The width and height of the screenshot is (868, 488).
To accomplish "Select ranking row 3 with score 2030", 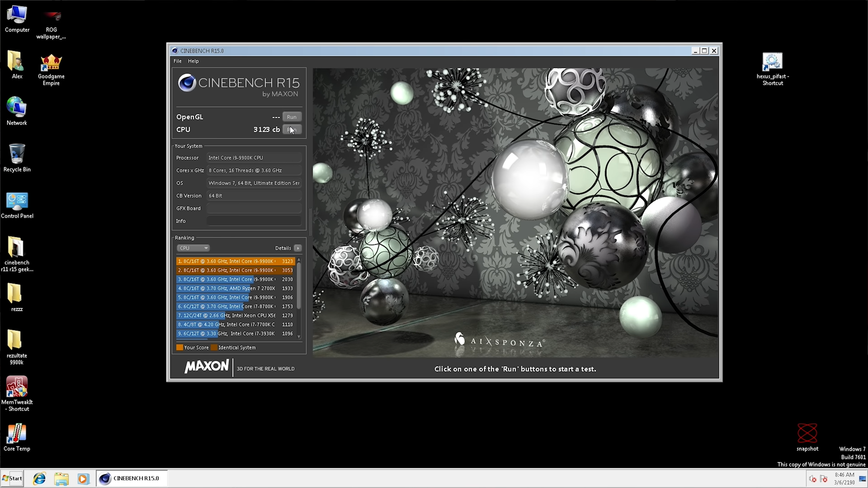I will pos(236,279).
